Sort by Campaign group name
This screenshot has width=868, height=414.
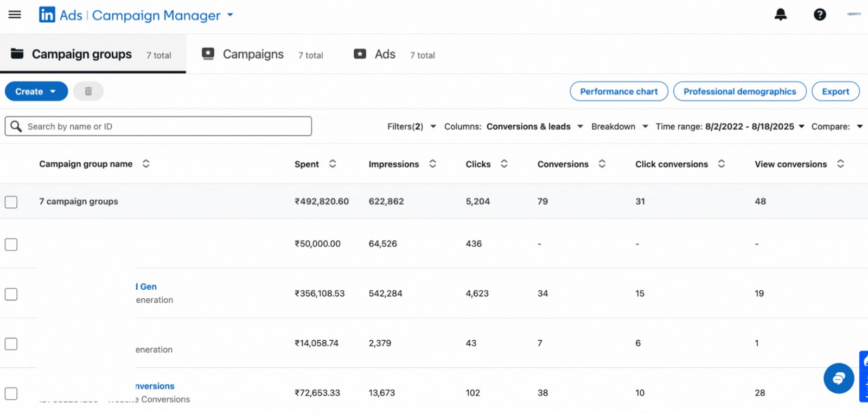click(x=146, y=164)
